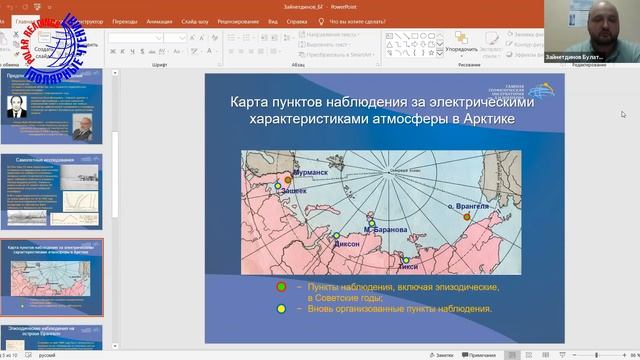Open Направление текста dropdown
The height and width of the screenshot is (360, 640).
click(329, 35)
